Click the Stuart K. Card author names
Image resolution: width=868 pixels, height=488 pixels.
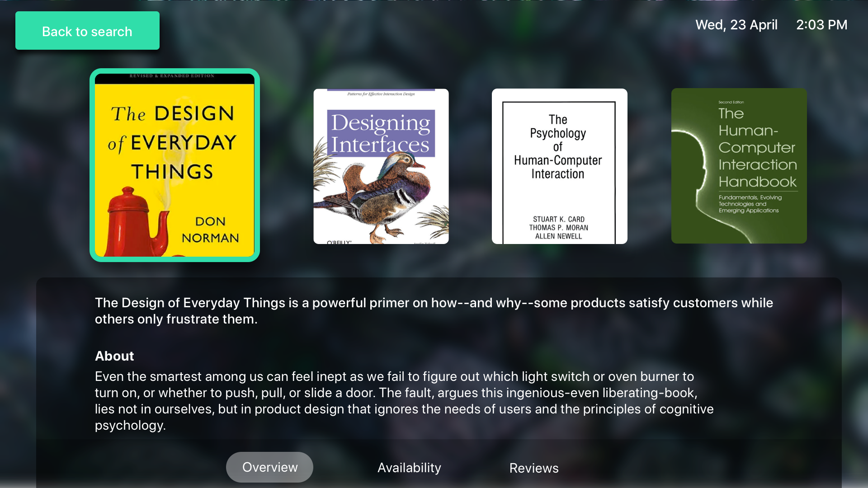tap(559, 228)
